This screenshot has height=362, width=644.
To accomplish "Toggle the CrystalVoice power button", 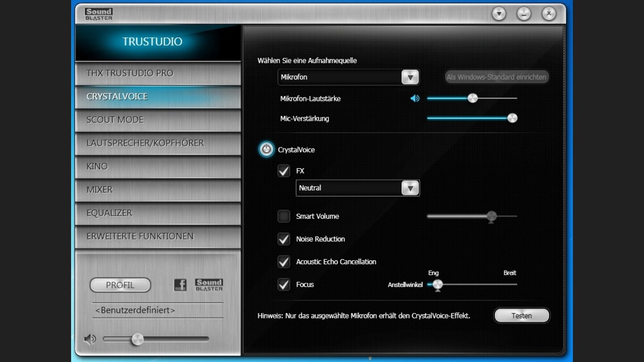I will (x=267, y=149).
